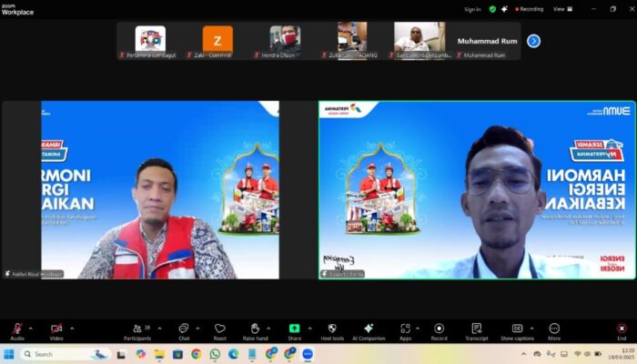Open Host tools shield icon
This screenshot has width=637, height=364.
click(x=332, y=329)
